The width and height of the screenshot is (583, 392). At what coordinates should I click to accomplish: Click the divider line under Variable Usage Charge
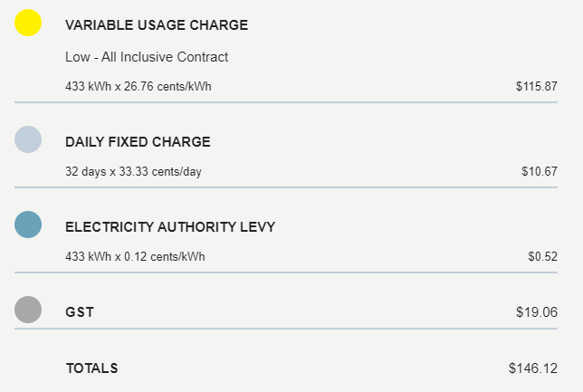(286, 102)
